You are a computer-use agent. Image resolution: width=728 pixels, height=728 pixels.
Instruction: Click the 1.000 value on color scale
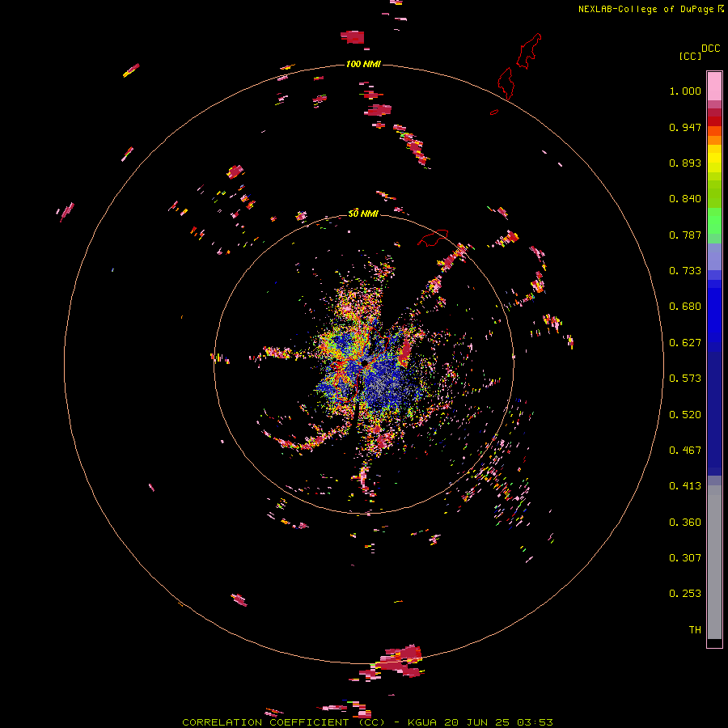685,91
